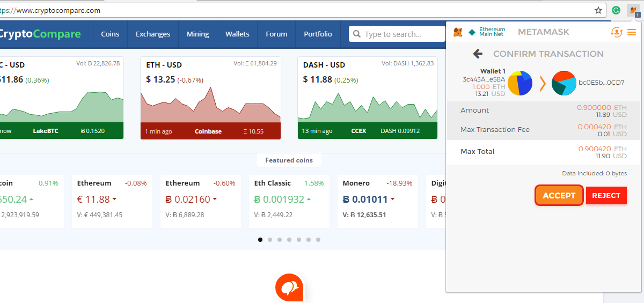Click the Amount value 0.900000 ETH
644x303 pixels.
pos(602,107)
